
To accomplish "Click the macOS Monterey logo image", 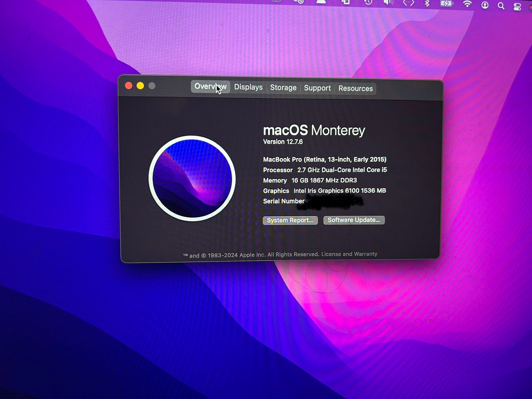I will tap(192, 178).
